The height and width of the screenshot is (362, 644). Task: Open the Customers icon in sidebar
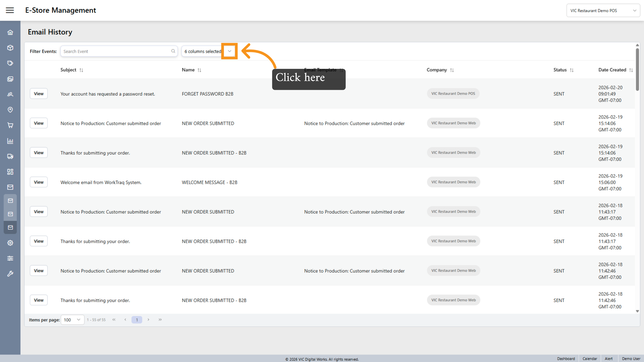point(10,94)
